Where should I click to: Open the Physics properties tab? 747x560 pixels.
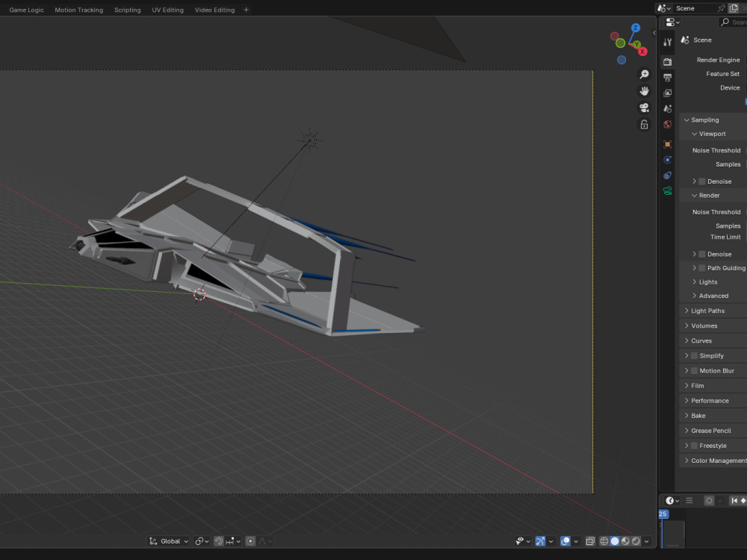667,160
